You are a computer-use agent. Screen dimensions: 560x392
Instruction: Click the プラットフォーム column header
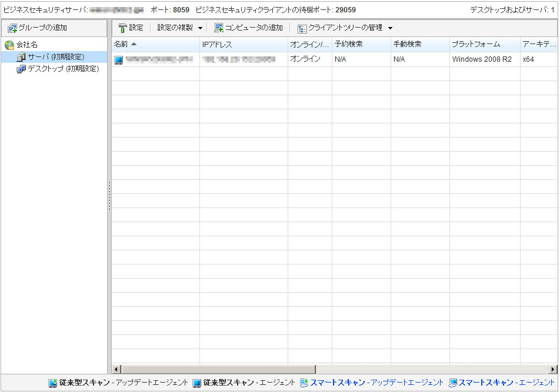[475, 45]
